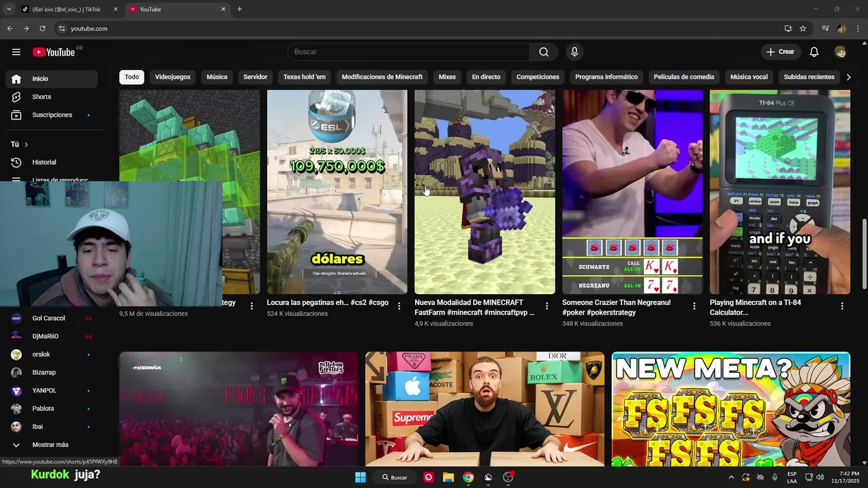The height and width of the screenshot is (488, 868).
Task: Open the TI-84 calculator short thumbnail
Action: pos(780,192)
